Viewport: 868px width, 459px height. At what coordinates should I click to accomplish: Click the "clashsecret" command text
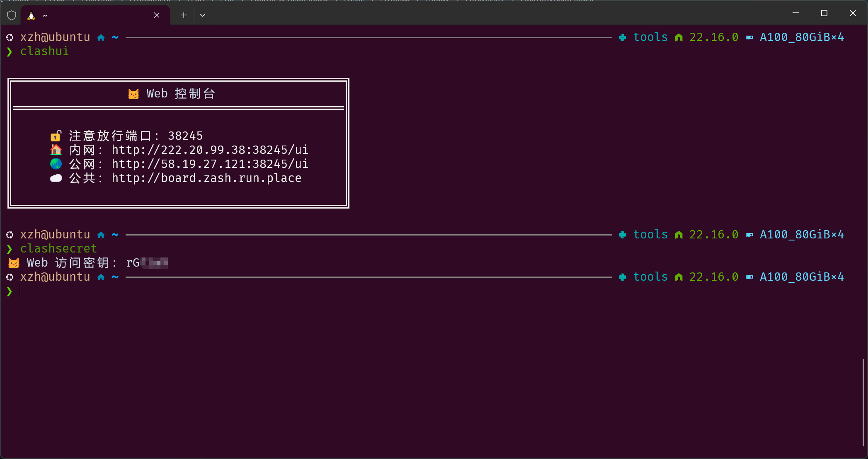click(x=58, y=248)
